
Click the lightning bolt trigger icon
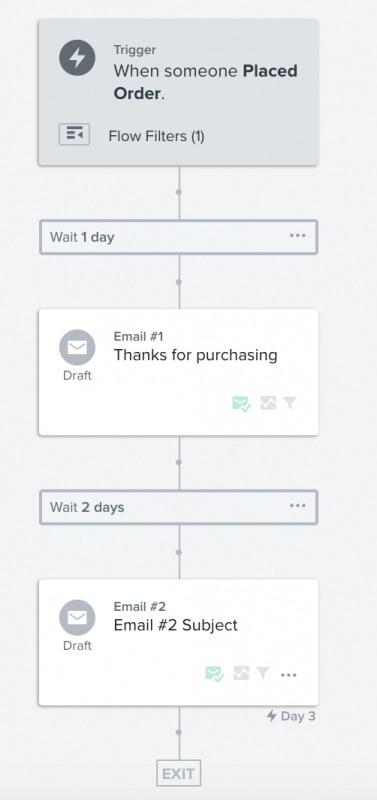pyautogui.click(x=77, y=58)
